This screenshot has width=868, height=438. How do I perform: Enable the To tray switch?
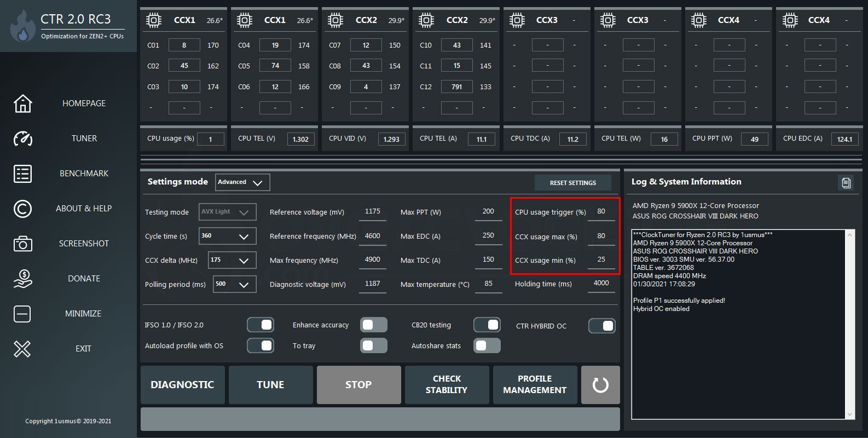[374, 345]
